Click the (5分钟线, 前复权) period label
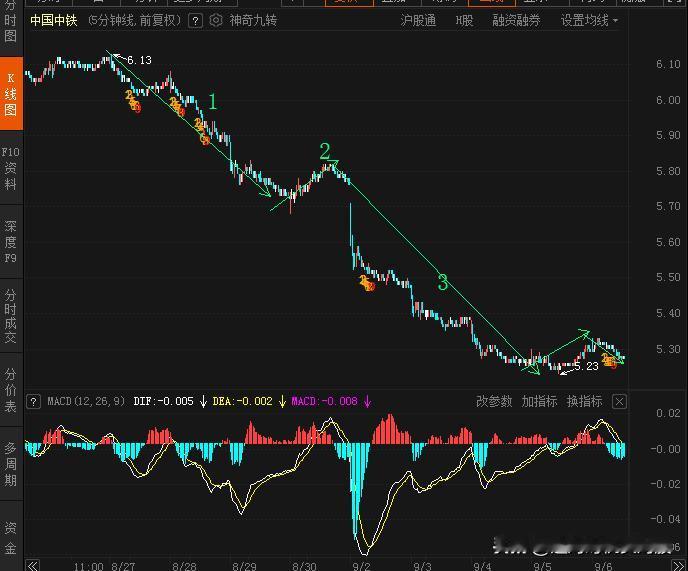Image resolution: width=688 pixels, height=571 pixels. [x=135, y=20]
